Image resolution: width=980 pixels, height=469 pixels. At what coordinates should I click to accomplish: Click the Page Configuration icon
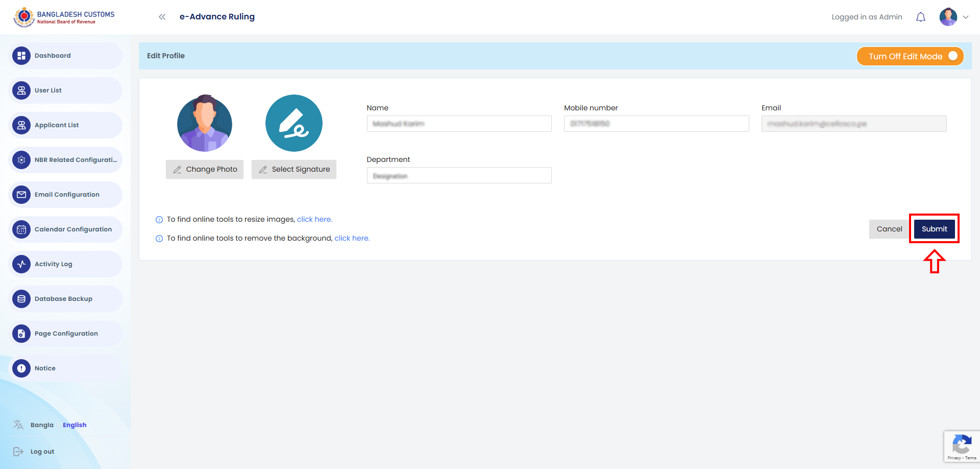click(x=21, y=334)
